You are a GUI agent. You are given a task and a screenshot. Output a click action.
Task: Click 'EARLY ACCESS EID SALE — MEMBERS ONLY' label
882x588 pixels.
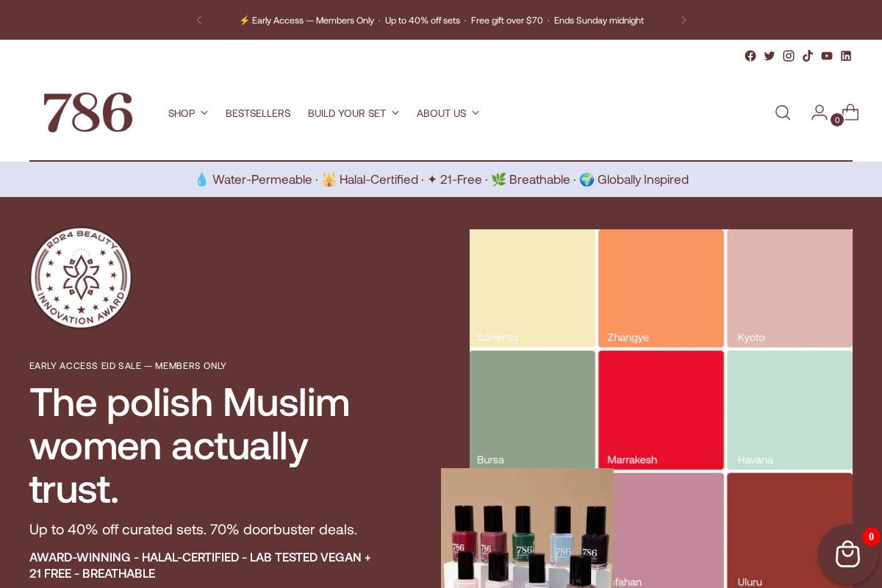click(128, 366)
